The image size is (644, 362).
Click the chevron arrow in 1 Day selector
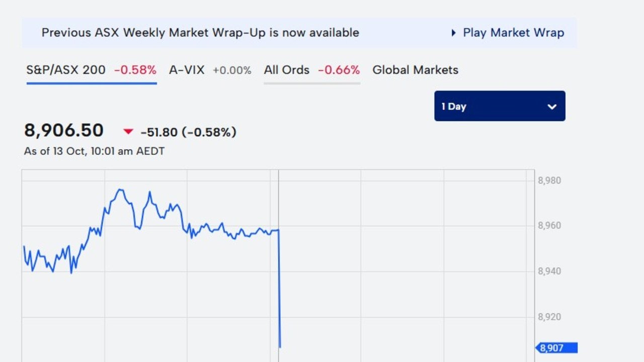(552, 107)
